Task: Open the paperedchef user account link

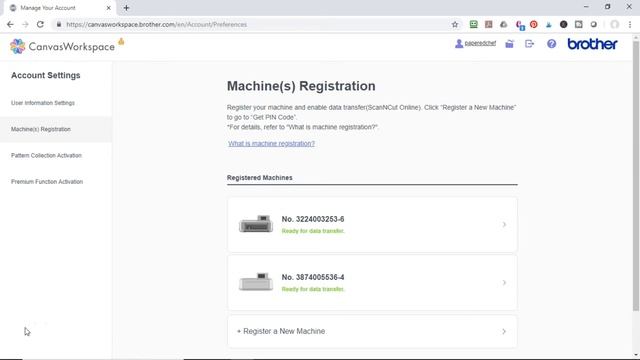Action: tap(476, 43)
